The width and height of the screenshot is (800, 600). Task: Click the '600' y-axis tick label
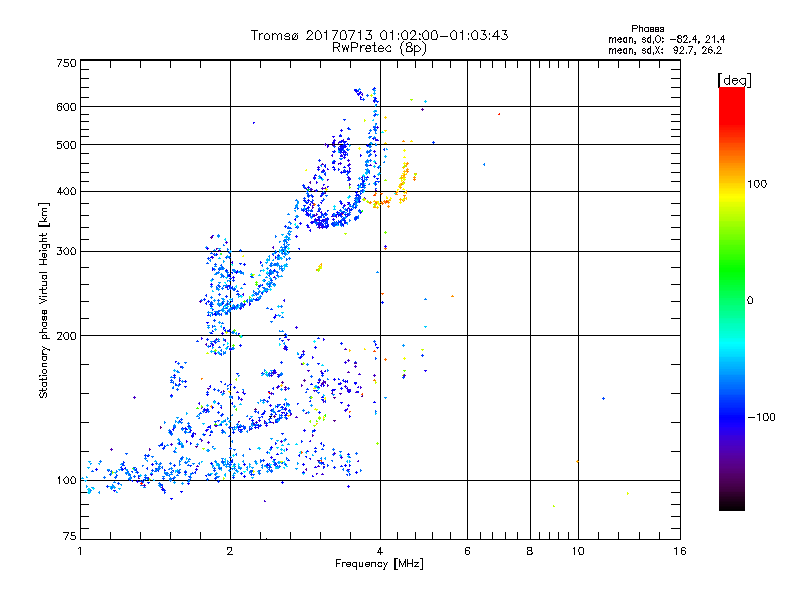click(66, 107)
